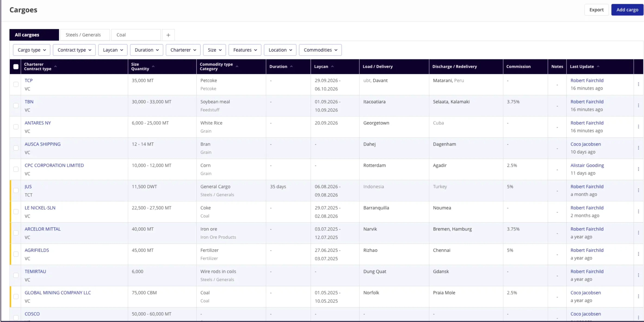644x322 pixels.
Task: Check the AUSCA SHIPPING row checkbox
Action: click(x=16, y=148)
